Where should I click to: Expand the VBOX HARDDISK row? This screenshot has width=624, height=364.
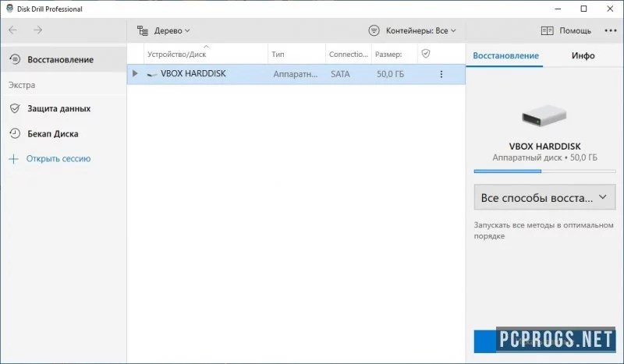pos(135,73)
